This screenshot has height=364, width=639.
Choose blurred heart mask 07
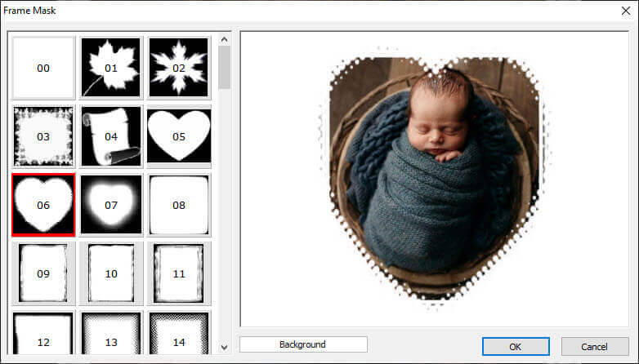pos(111,205)
